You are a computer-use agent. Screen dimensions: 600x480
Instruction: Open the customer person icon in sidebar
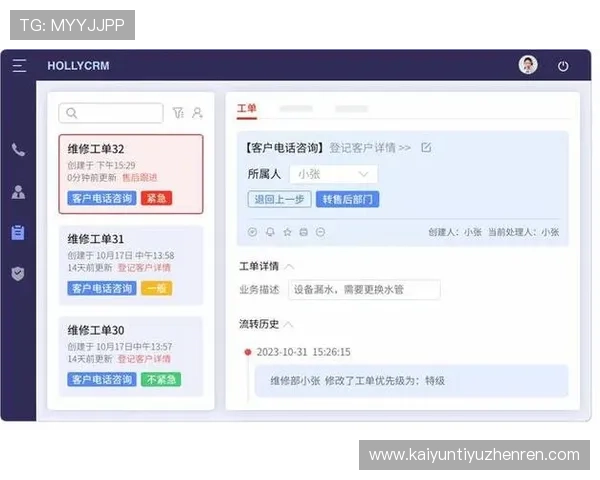coord(18,192)
